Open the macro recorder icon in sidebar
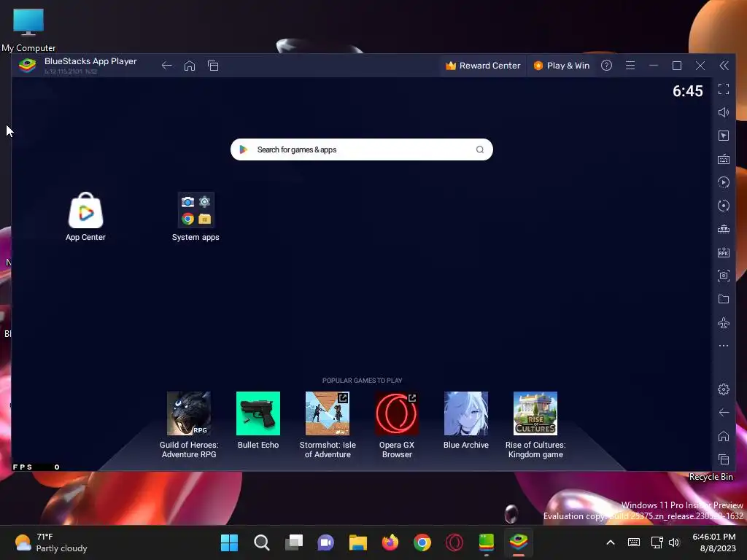This screenshot has width=747, height=560. pyautogui.click(x=724, y=182)
